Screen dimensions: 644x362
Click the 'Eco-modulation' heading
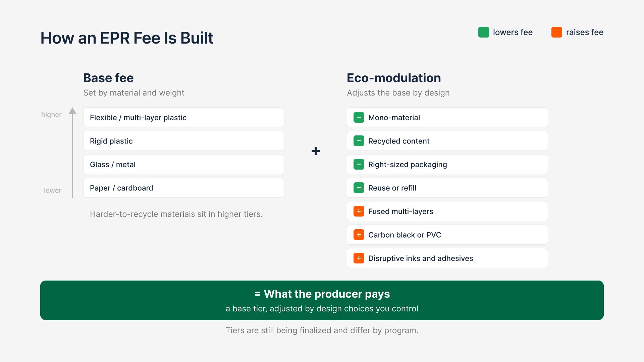394,78
